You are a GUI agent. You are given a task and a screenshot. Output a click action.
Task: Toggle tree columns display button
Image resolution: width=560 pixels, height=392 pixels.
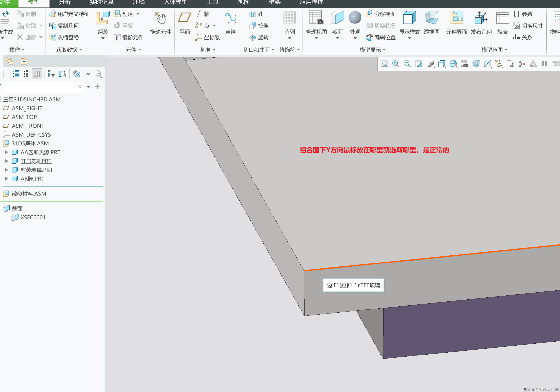pyautogui.click(x=37, y=74)
